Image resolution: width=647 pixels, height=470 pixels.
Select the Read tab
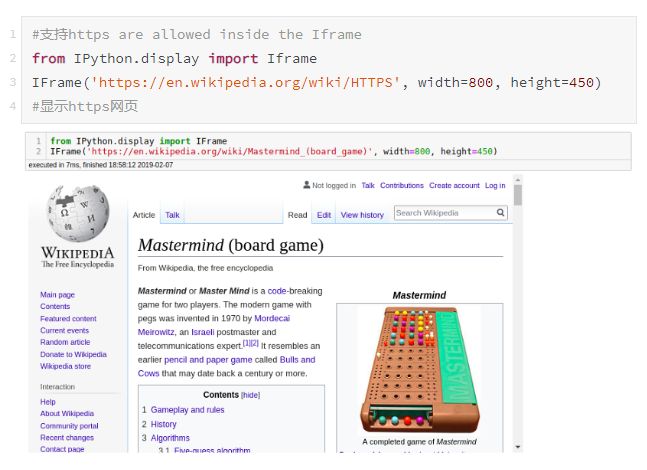297,215
